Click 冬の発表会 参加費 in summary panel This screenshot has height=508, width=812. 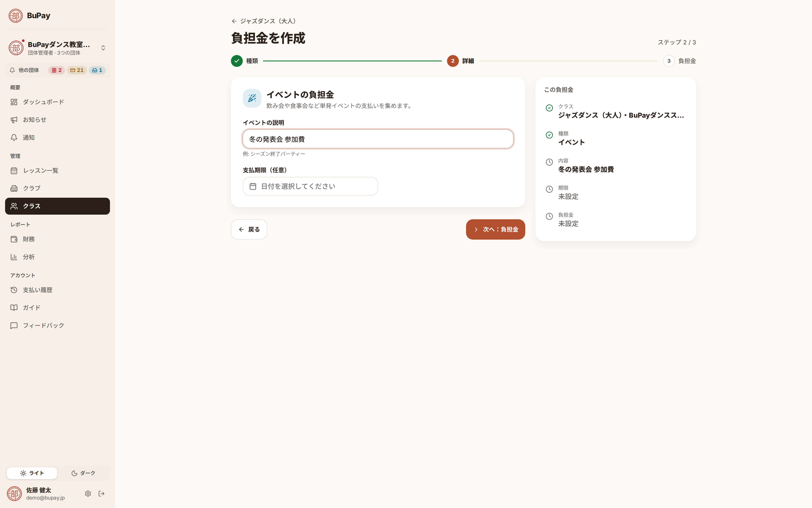(586, 169)
